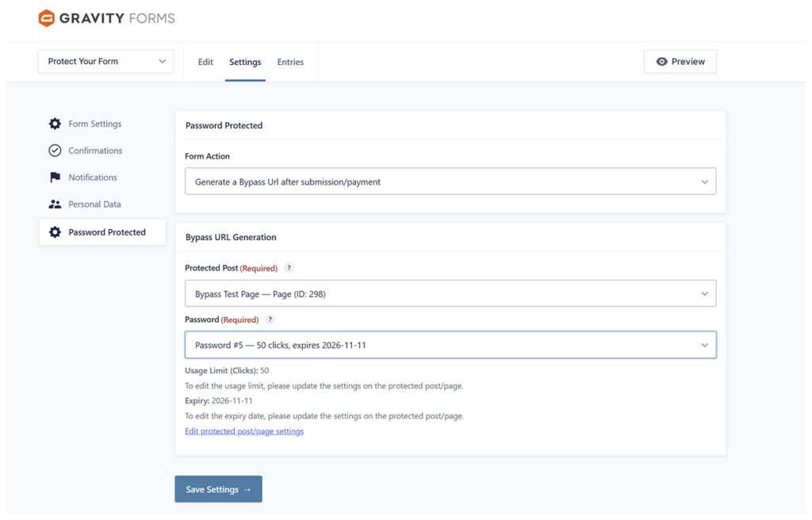812x520 pixels.
Task: Click the Protected Post (Required) label
Action: [x=231, y=268]
